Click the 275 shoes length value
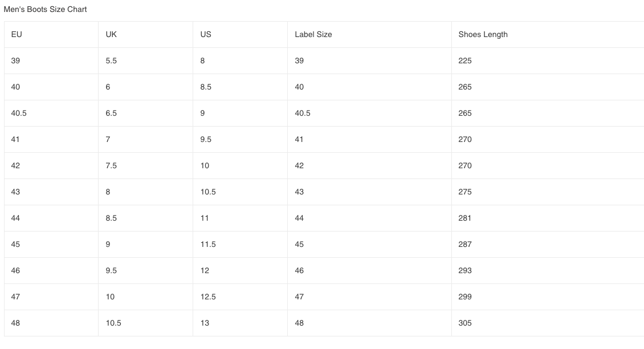 [465, 192]
